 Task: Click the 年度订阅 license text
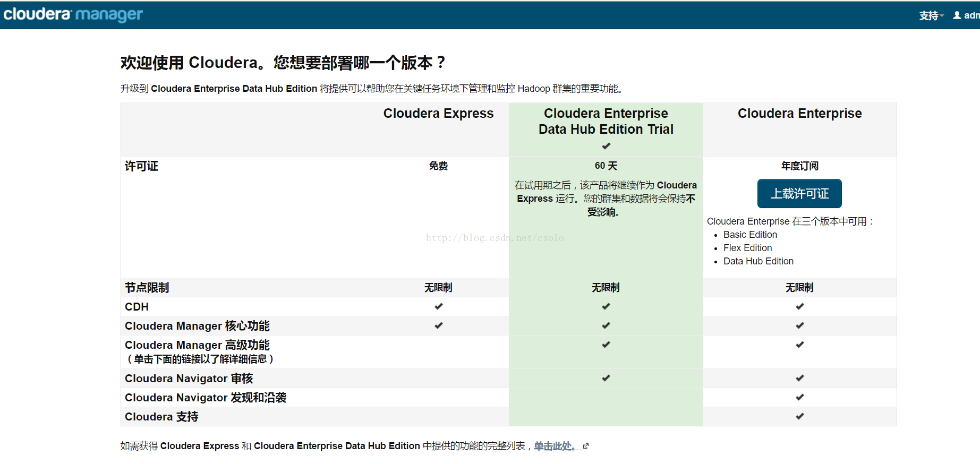coord(799,166)
